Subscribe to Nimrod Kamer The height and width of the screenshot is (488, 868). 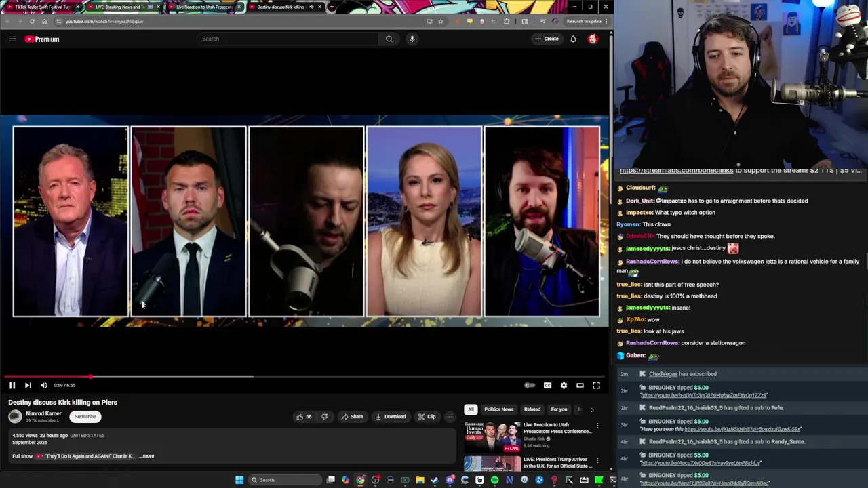(85, 417)
